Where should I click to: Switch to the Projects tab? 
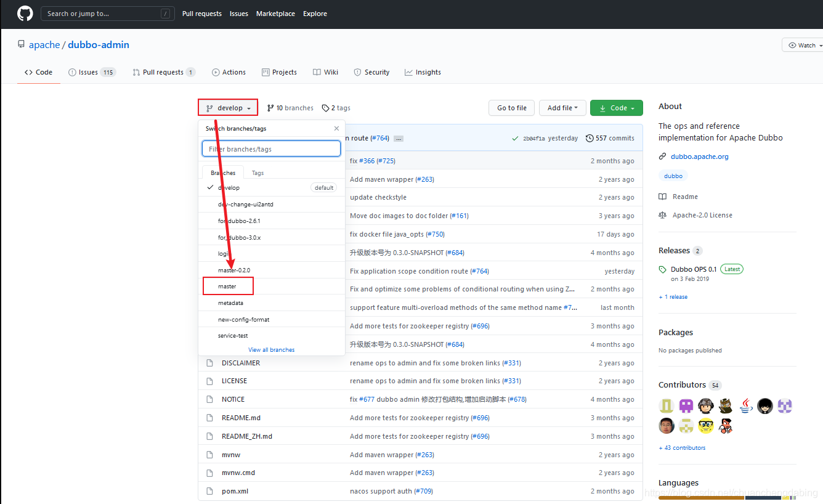click(279, 72)
